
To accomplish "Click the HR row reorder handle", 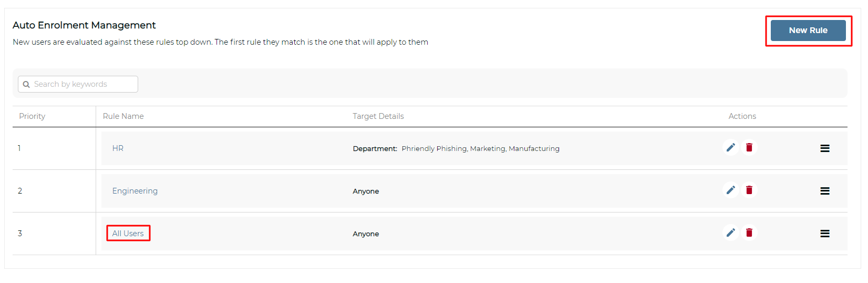I will tap(825, 148).
